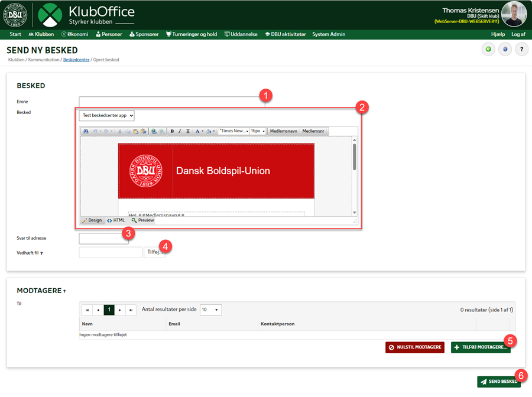Redo edit in editor toolbar

(x=106, y=131)
